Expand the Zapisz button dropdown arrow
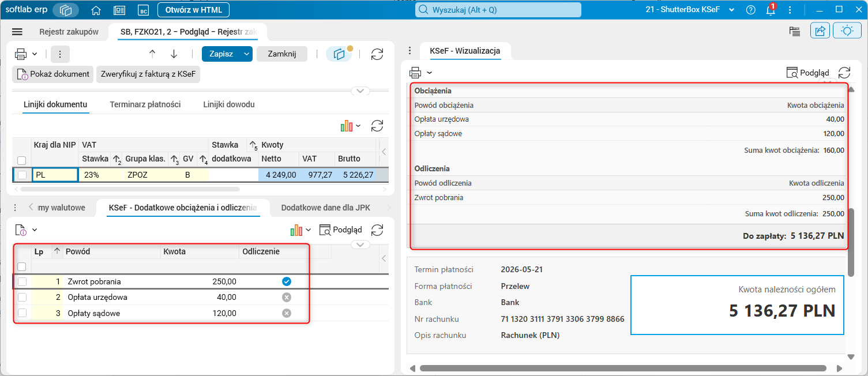 coord(247,54)
